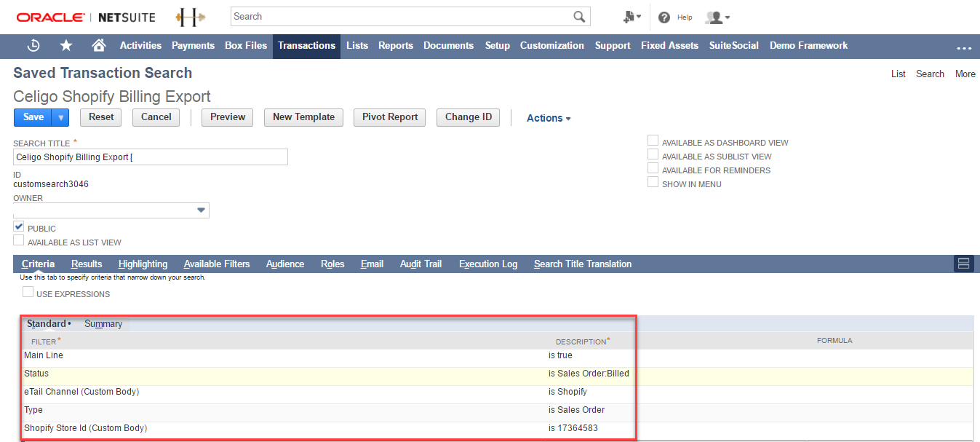Switch to the Execution Log tab

(488, 264)
